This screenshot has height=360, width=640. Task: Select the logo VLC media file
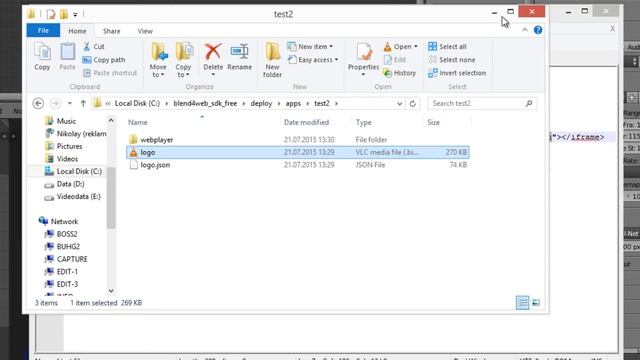click(298, 152)
